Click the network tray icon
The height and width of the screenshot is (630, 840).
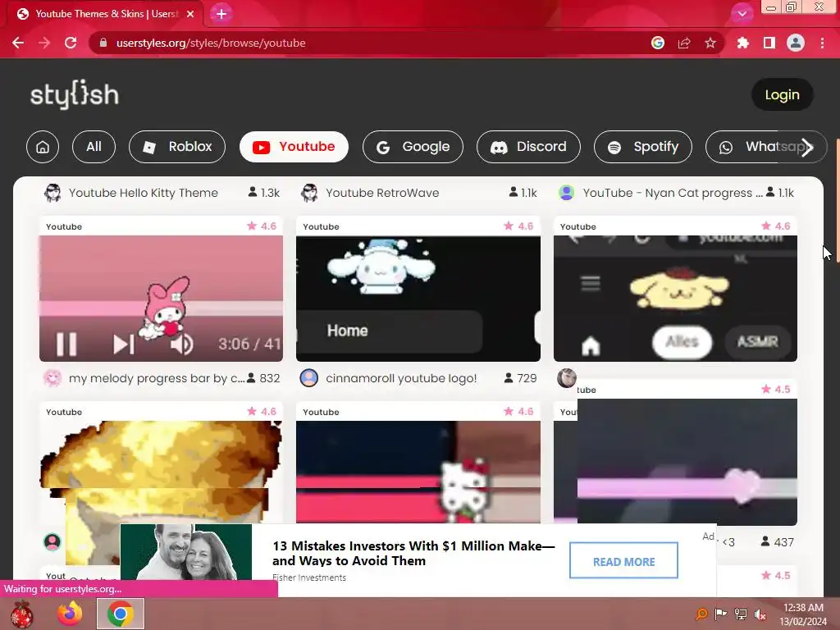(x=741, y=614)
